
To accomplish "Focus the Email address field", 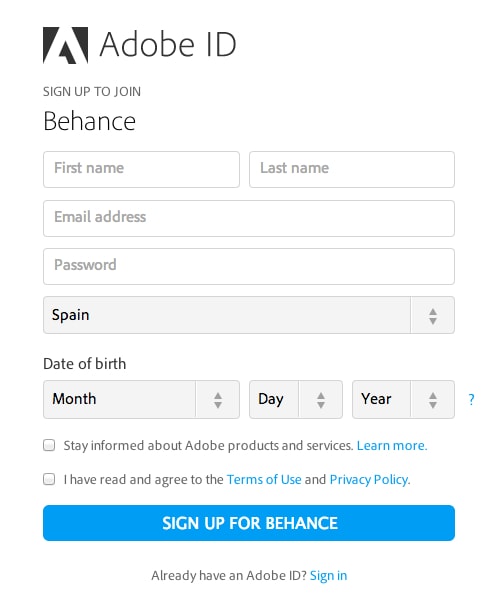I will point(249,219).
